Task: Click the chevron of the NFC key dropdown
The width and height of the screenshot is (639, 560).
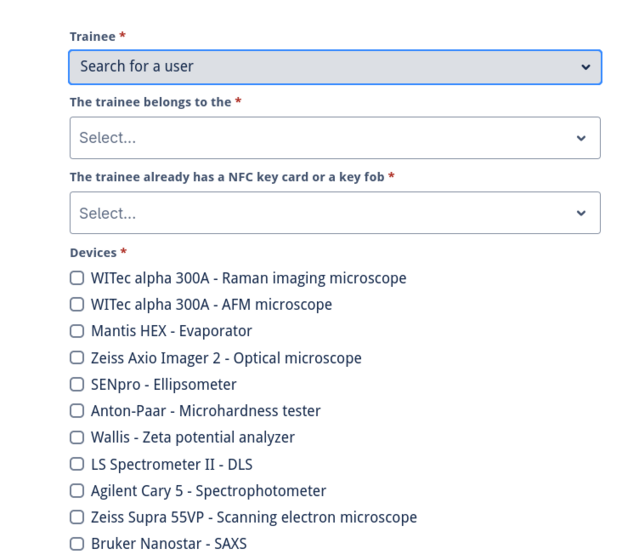Action: tap(581, 213)
